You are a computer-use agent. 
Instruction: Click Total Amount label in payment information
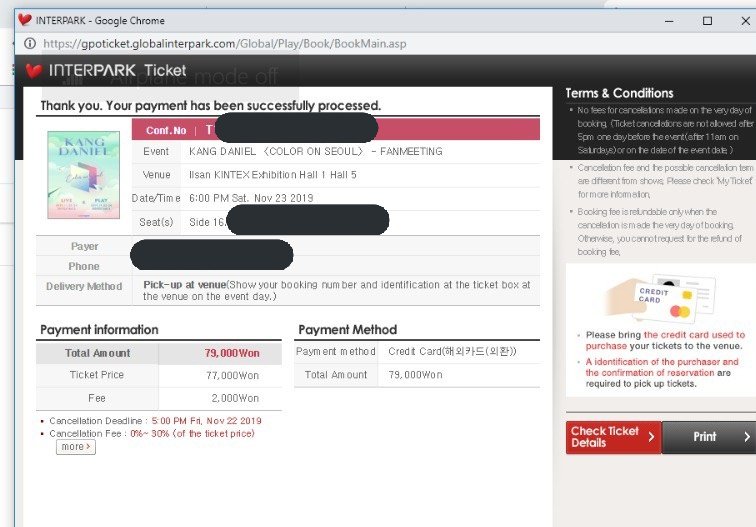pos(97,353)
